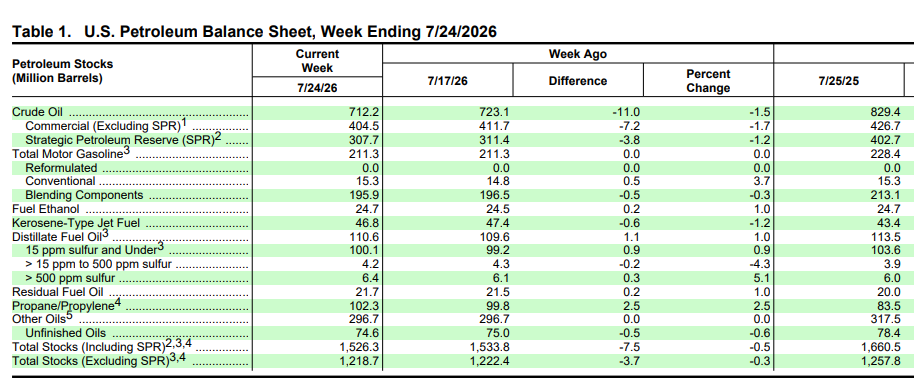Select Commercial (Excluding SPR) current week value 404.5
Image resolution: width=914 pixels, height=385 pixels.
pyautogui.click(x=364, y=126)
